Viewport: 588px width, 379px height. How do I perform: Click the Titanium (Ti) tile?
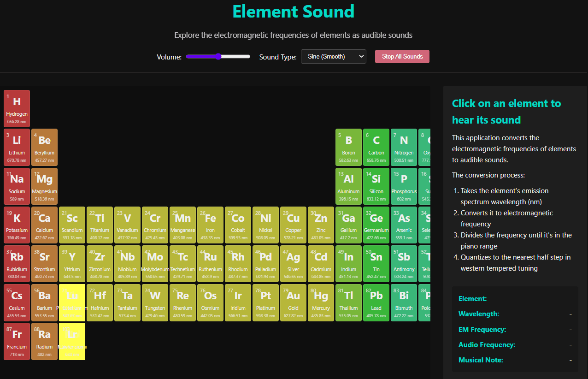point(100,225)
